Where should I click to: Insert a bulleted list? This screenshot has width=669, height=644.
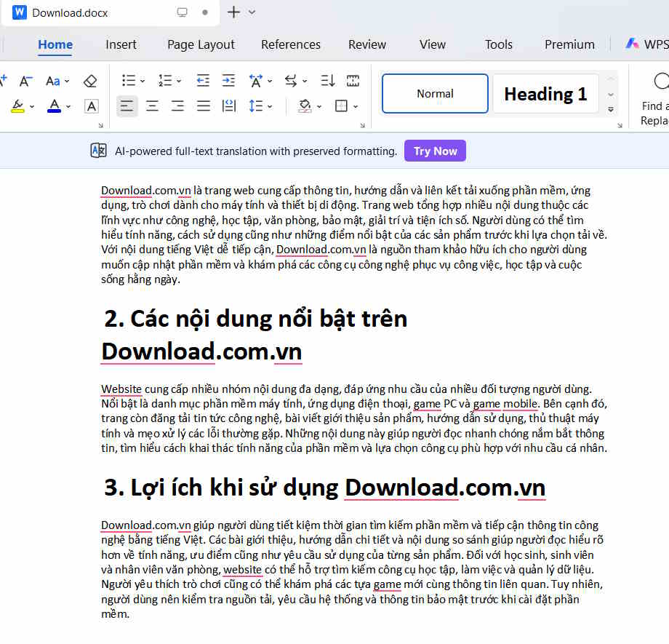coord(129,81)
